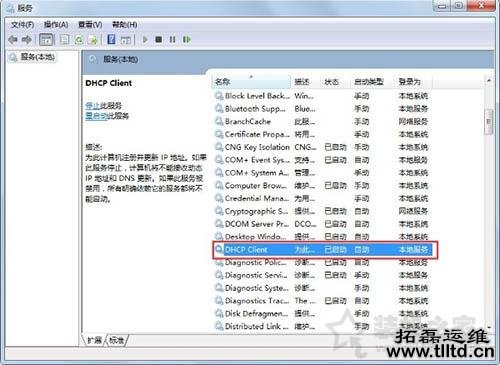Click the Export List toolbar icon
Image resolution: width=500 pixels, height=365 pixels.
93,40
